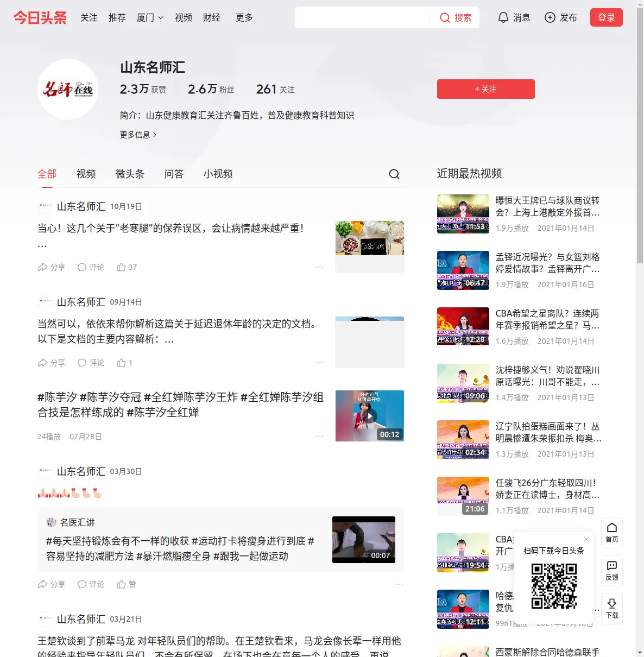Screen dimensions: 644x657
Task: Open 消息 bell notifications
Action: [514, 17]
